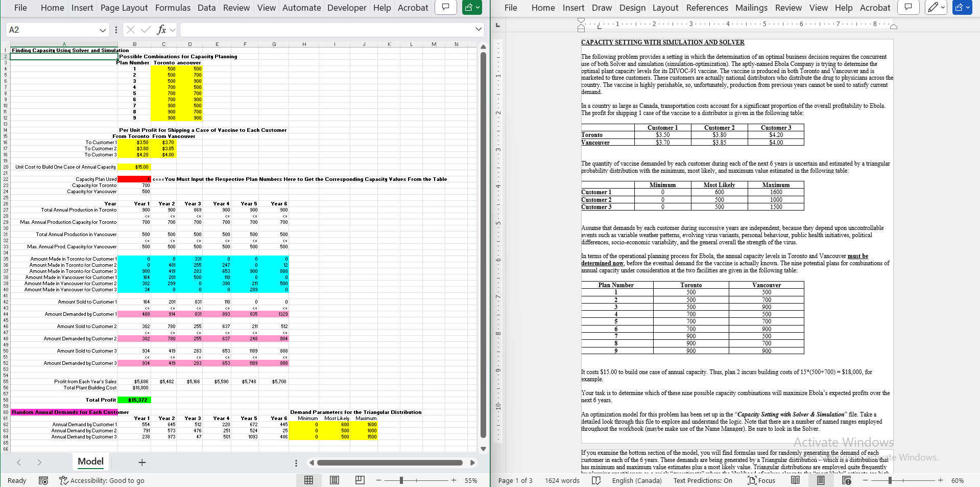
Task: Open the Word Share button dropdown arrow
Action: coord(968,8)
